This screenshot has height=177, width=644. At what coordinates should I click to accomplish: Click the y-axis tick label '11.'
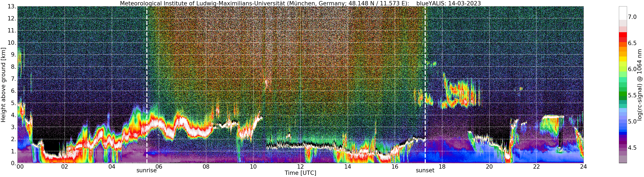click(12, 31)
